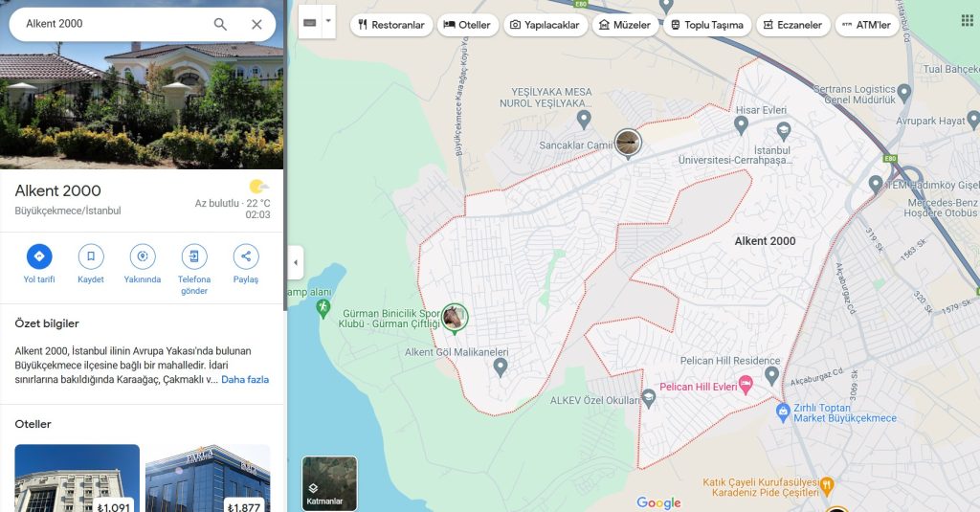
Task: Open the Google apps grid
Action: 967,21
